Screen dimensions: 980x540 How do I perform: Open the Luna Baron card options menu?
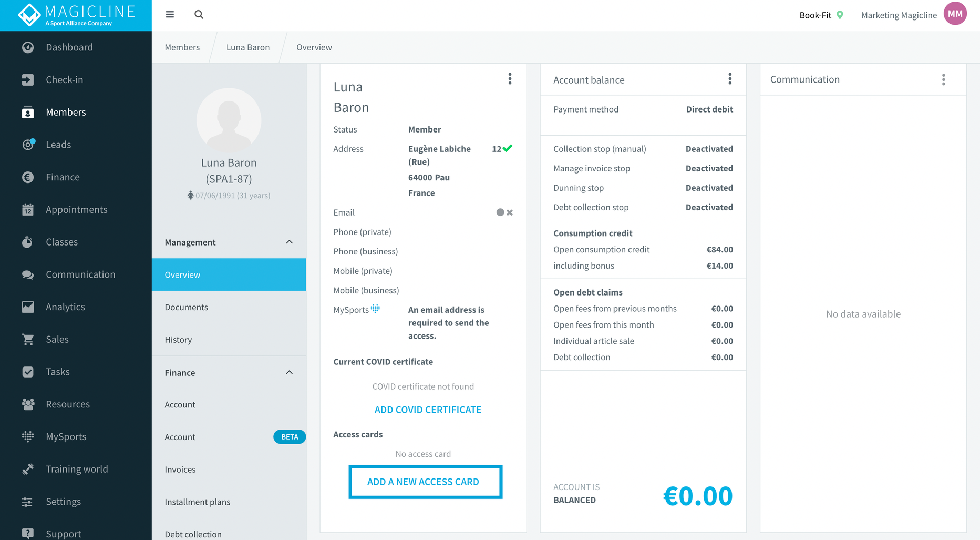pos(510,79)
